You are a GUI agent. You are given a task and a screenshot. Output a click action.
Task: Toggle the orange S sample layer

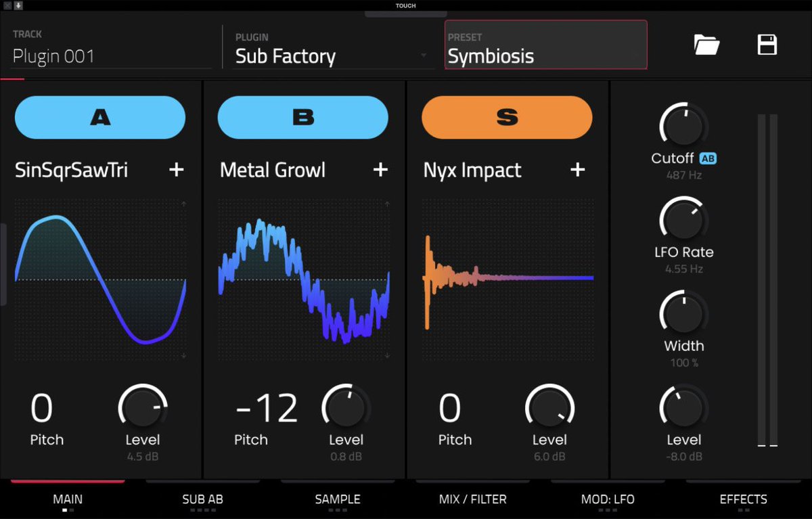click(506, 117)
